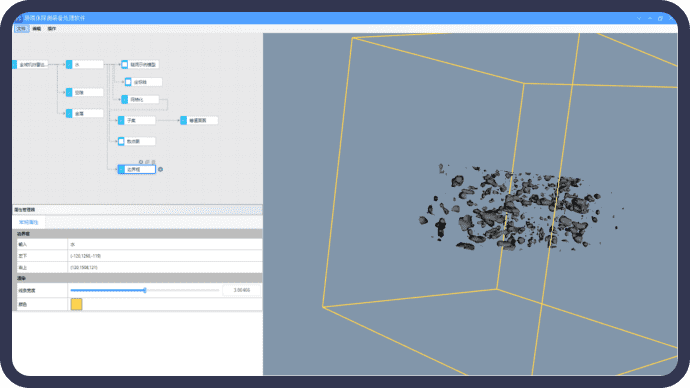Click the application logo in the title bar
Image resolution: width=690 pixels, height=388 pixels.
point(18,18)
